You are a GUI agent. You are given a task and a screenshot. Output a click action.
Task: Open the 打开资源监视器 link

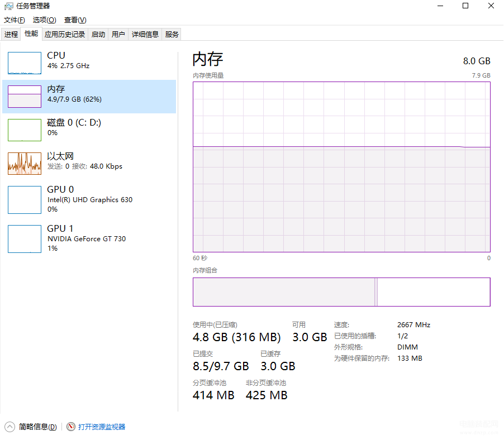[102, 427]
